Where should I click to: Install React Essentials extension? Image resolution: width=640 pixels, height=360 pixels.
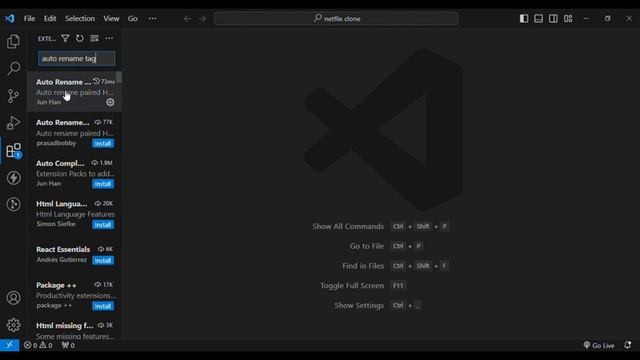103,260
